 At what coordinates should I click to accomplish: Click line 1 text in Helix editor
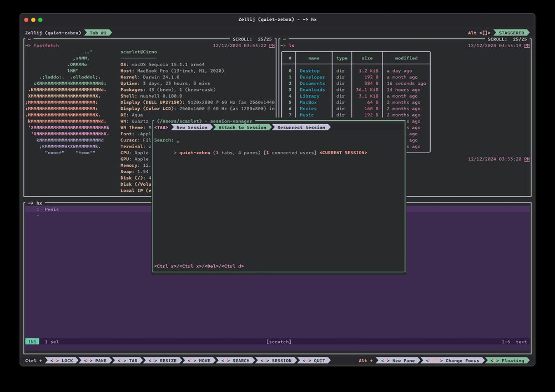point(52,210)
